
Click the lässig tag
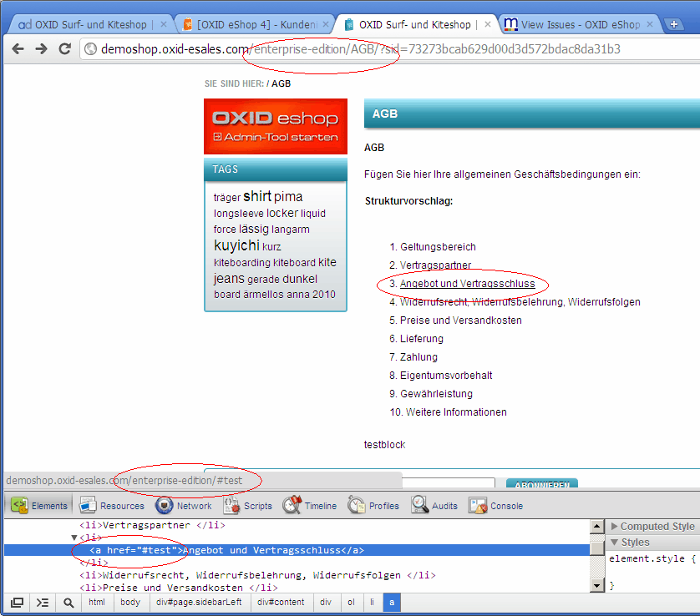coord(254,229)
